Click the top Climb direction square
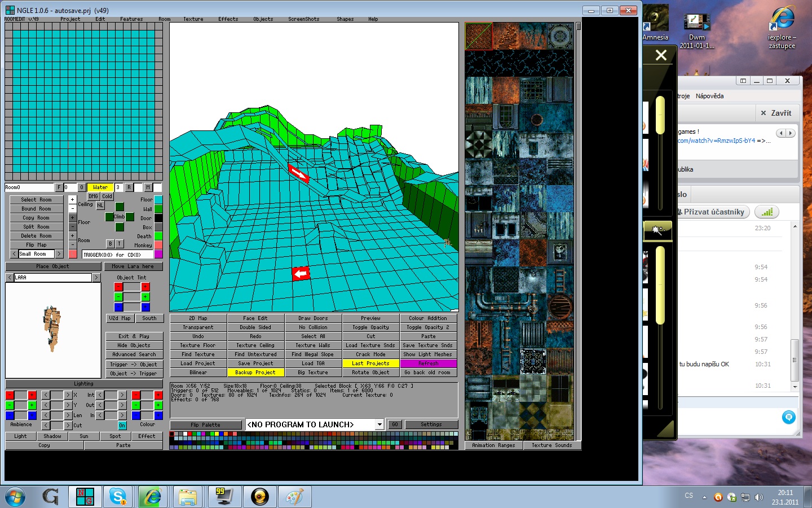The image size is (812, 508). [120, 207]
